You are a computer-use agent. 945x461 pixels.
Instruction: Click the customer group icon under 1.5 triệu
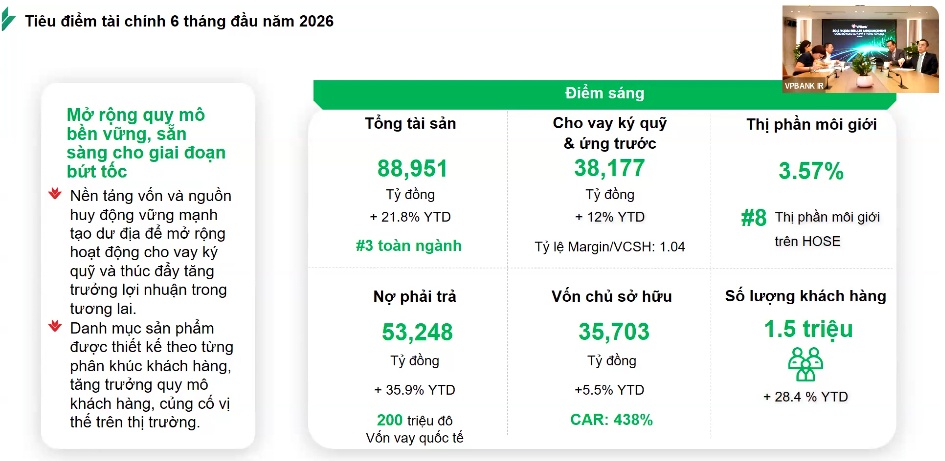(805, 364)
